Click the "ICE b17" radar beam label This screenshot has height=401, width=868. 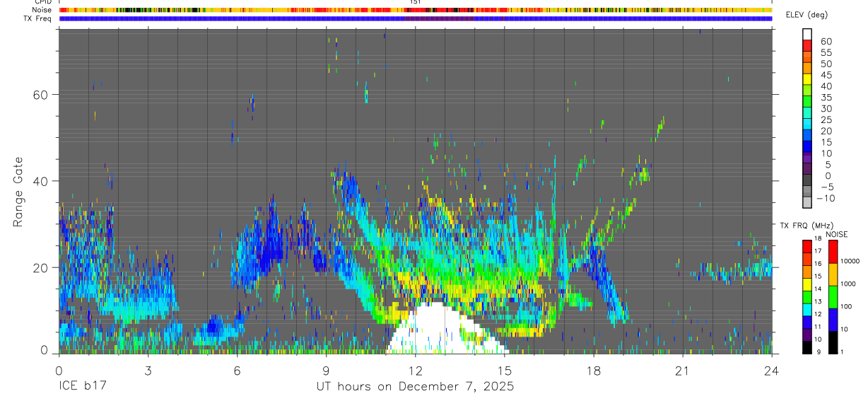click(81, 387)
